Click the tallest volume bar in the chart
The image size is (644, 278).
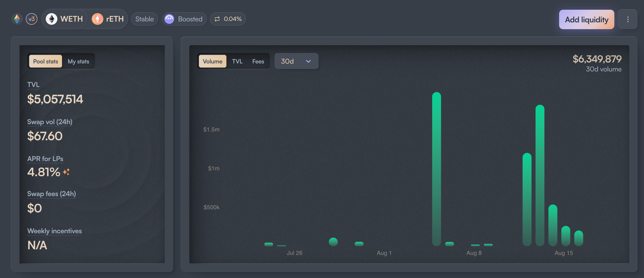click(437, 169)
